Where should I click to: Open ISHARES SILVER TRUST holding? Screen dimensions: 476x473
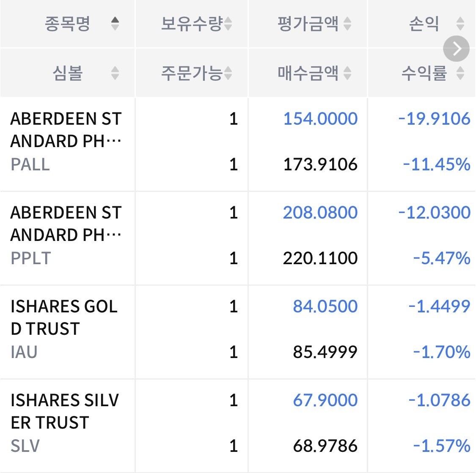tap(238, 426)
